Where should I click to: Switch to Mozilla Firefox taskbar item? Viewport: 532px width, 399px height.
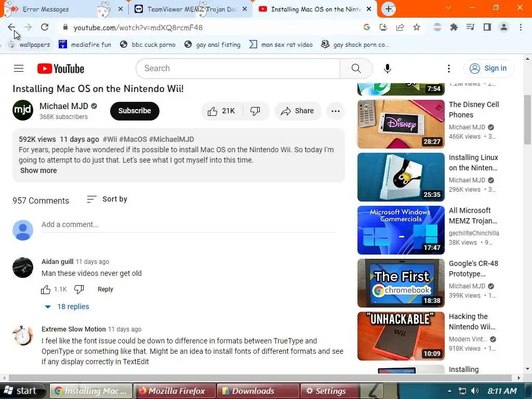coord(175,391)
